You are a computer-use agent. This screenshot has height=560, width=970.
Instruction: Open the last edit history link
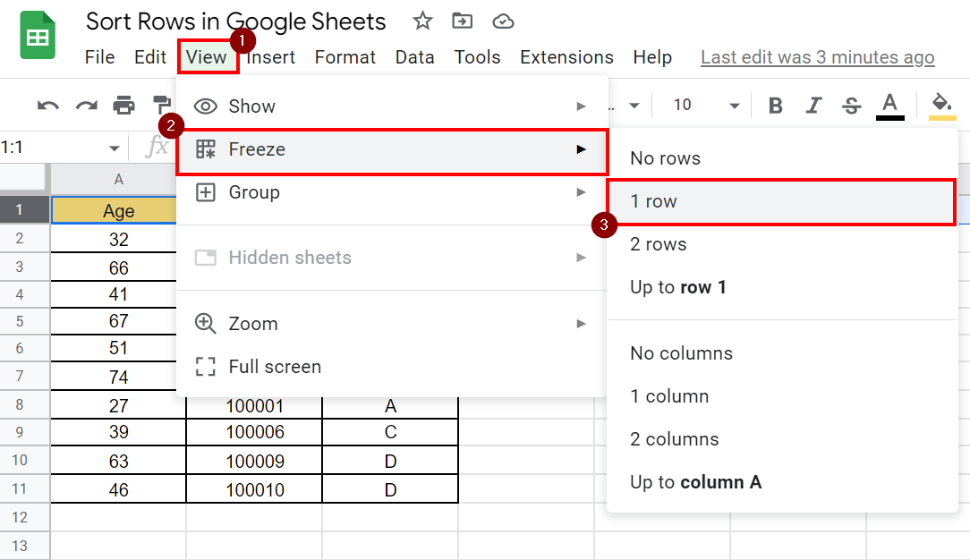[817, 57]
